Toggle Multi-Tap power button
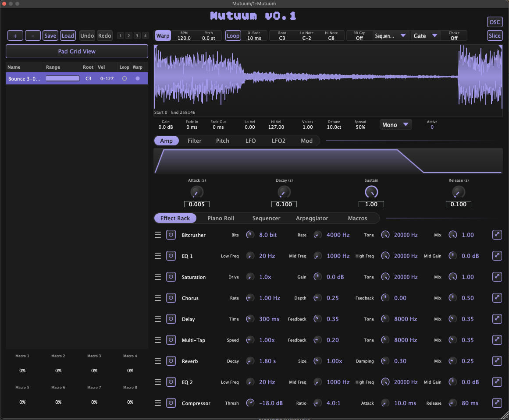509x420 pixels. pos(171,339)
